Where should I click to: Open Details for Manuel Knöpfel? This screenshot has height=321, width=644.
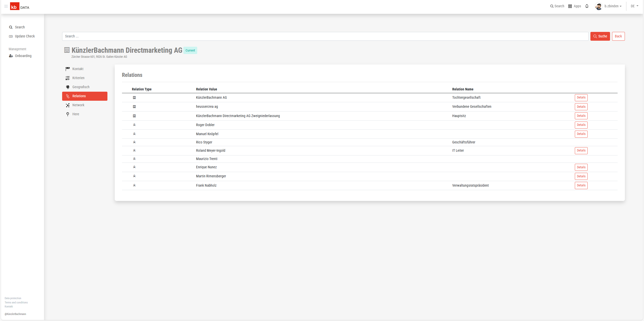tap(581, 134)
